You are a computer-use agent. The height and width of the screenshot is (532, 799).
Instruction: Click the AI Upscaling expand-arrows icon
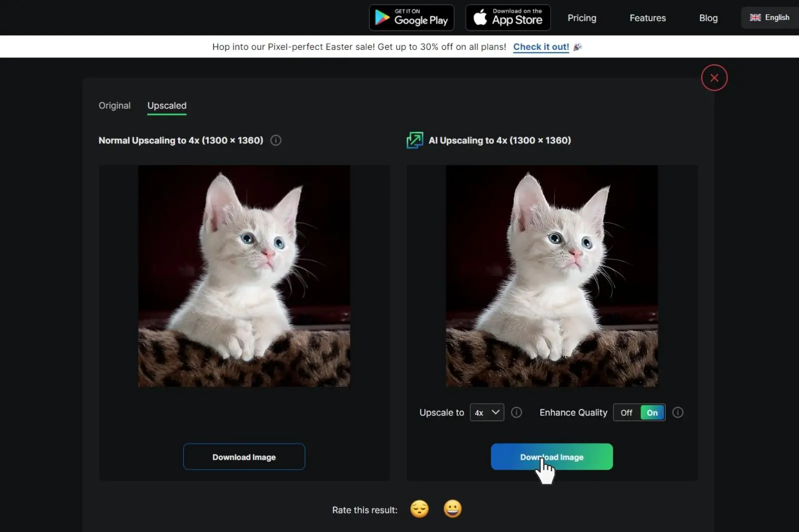point(414,140)
